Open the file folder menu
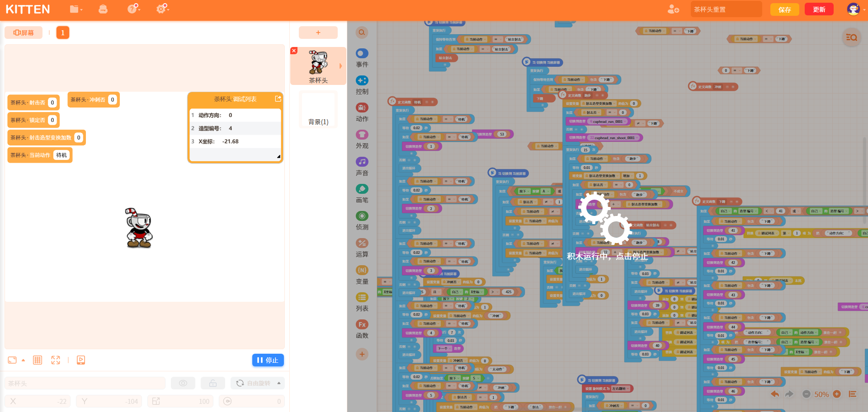This screenshot has width=868, height=412. [76, 9]
